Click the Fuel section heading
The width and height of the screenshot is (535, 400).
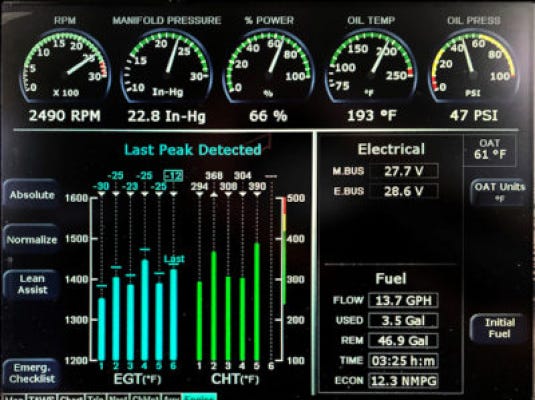tap(391, 278)
